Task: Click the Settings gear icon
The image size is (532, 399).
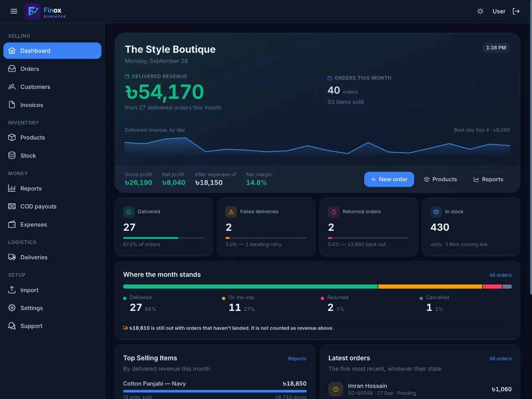Action: [12, 308]
